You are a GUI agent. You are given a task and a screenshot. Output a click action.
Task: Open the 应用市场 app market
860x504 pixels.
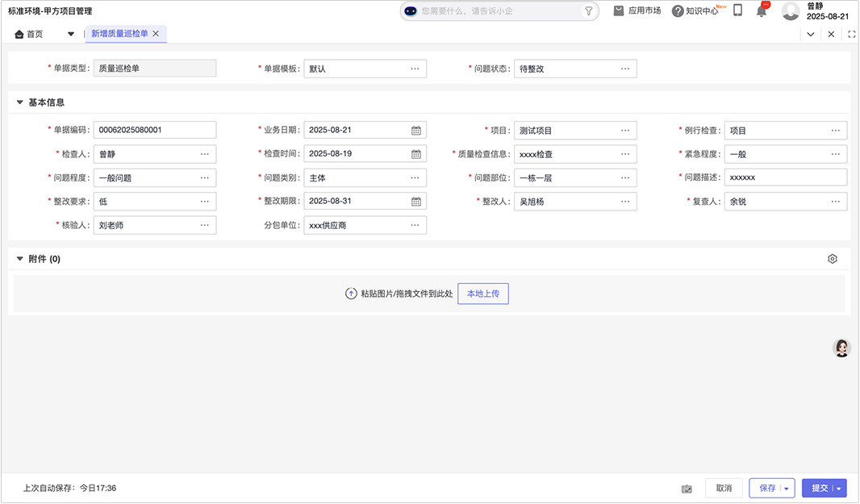point(637,11)
